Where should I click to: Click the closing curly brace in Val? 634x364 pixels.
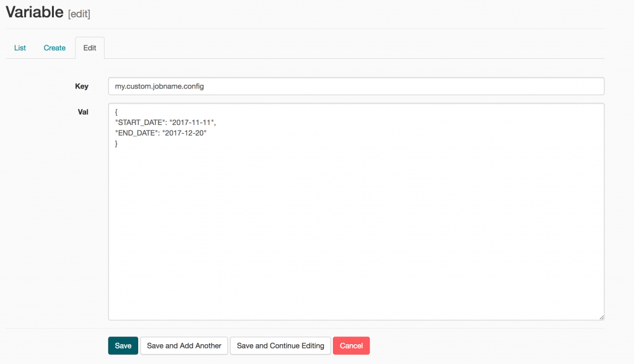pyautogui.click(x=116, y=144)
